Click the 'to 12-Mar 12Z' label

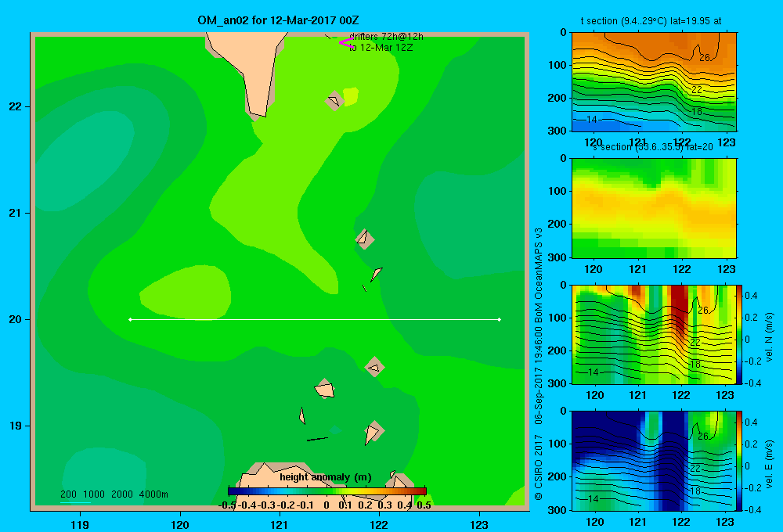[381, 48]
